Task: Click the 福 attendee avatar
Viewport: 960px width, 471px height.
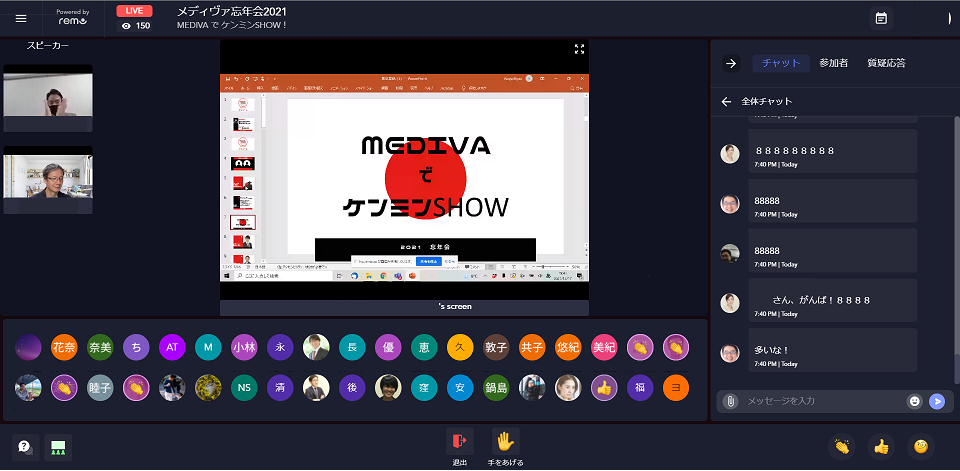Action: pyautogui.click(x=640, y=388)
